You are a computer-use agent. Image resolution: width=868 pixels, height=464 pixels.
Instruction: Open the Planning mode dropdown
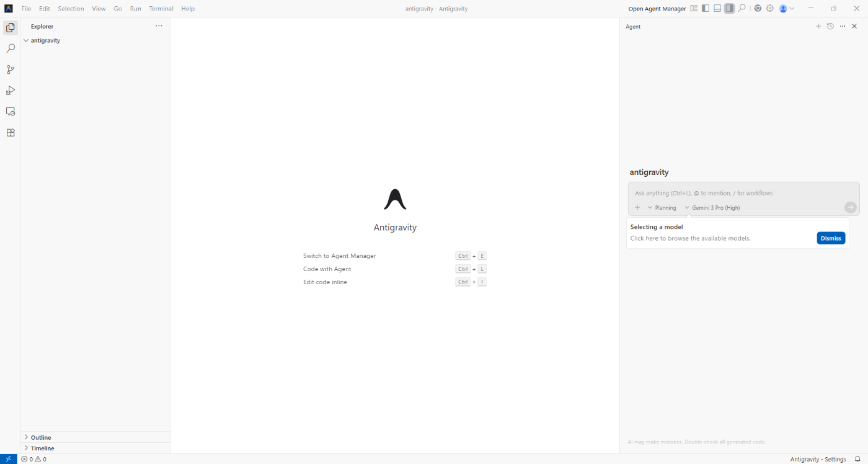pos(662,207)
